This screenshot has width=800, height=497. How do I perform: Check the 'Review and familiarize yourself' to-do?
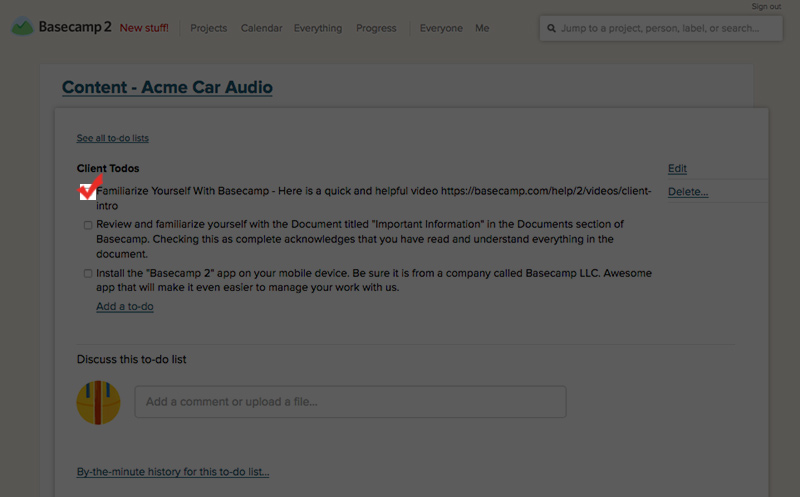88,225
